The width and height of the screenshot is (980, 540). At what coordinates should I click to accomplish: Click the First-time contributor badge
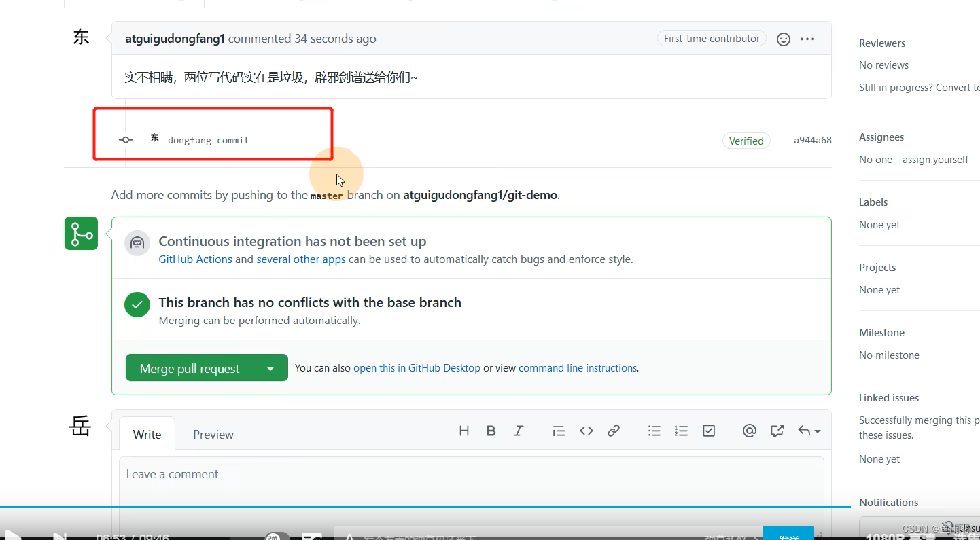pyautogui.click(x=712, y=39)
